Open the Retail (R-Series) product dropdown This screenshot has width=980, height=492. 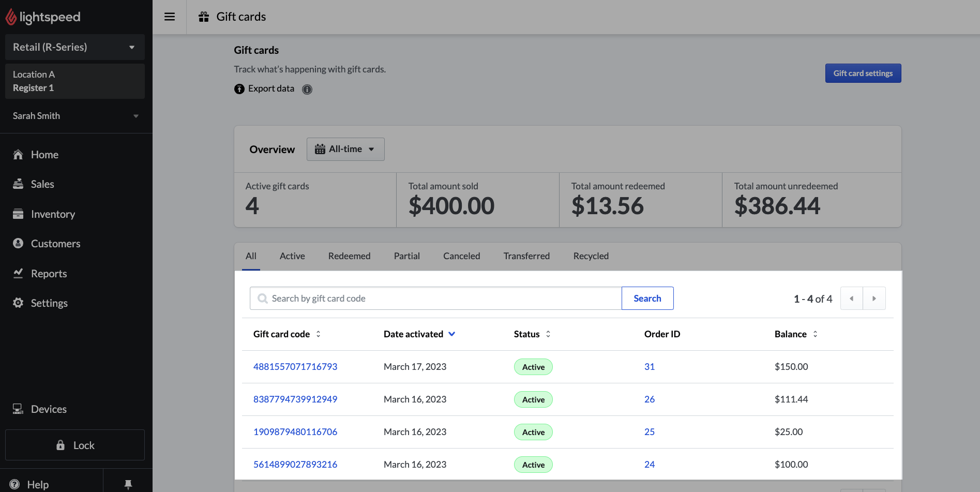75,47
